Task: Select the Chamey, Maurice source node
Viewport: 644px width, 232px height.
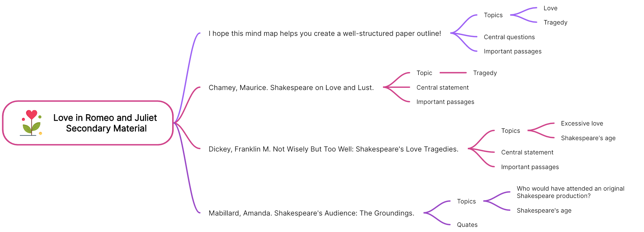Action: [291, 87]
